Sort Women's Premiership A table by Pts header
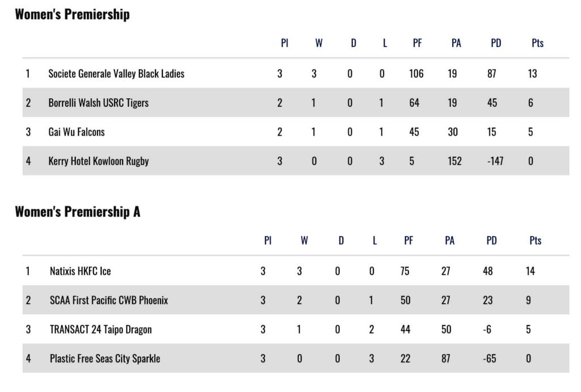Image resolution: width=581 pixels, height=392 pixels. [x=535, y=241]
